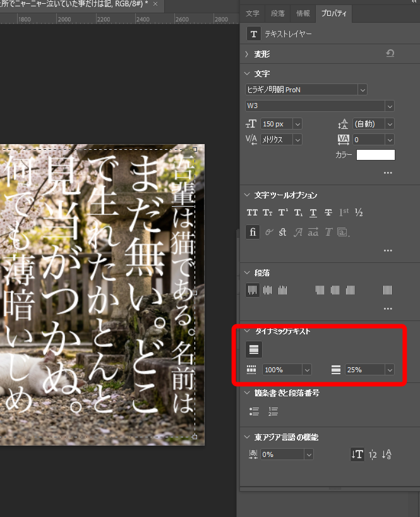Click the tracking VA icon
The height and width of the screenshot is (517, 420).
(x=343, y=140)
